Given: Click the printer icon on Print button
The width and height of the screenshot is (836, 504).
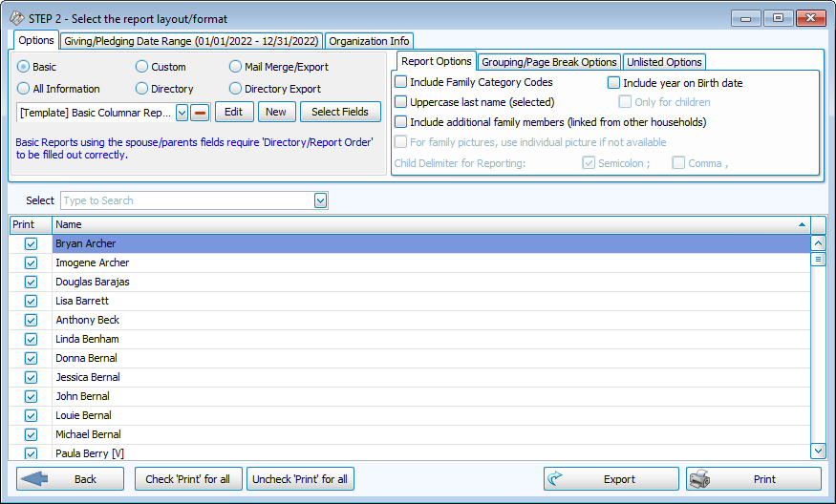Looking at the screenshot, I should point(700,479).
